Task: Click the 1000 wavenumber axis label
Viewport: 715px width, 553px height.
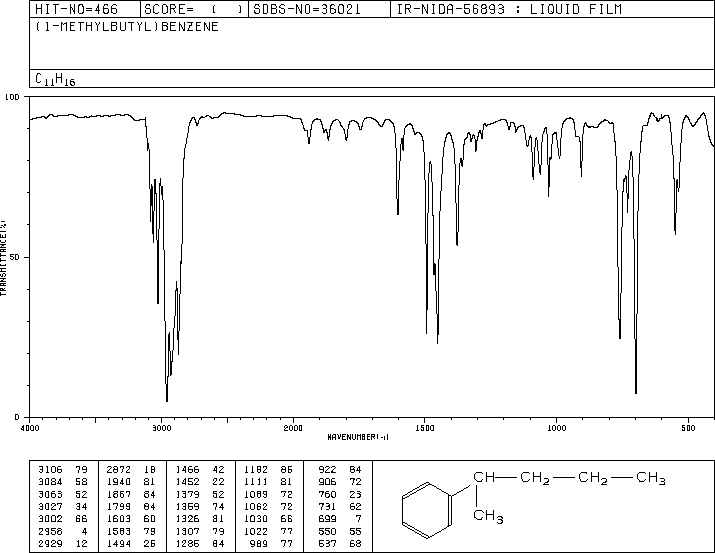Action: click(557, 428)
